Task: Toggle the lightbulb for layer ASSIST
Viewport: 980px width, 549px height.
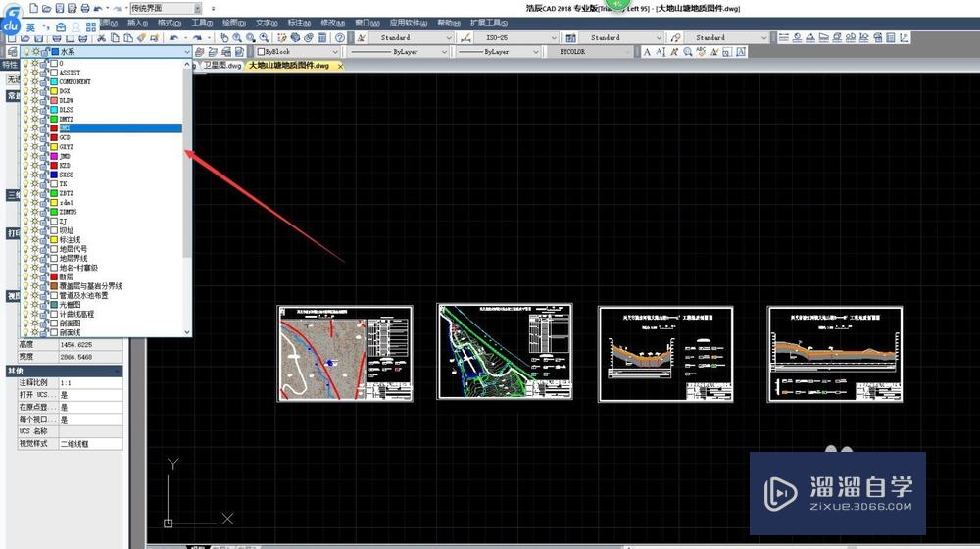Action: (x=26, y=73)
